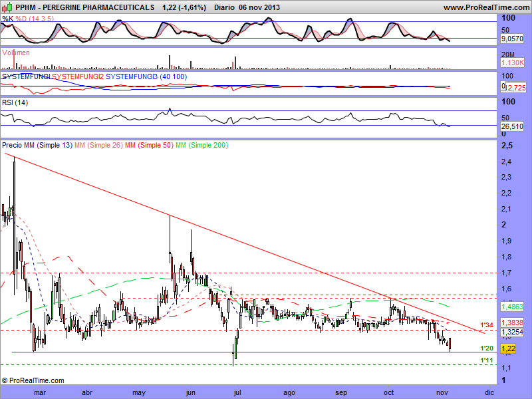Click the MM (Simple 50) legend label

149,145
